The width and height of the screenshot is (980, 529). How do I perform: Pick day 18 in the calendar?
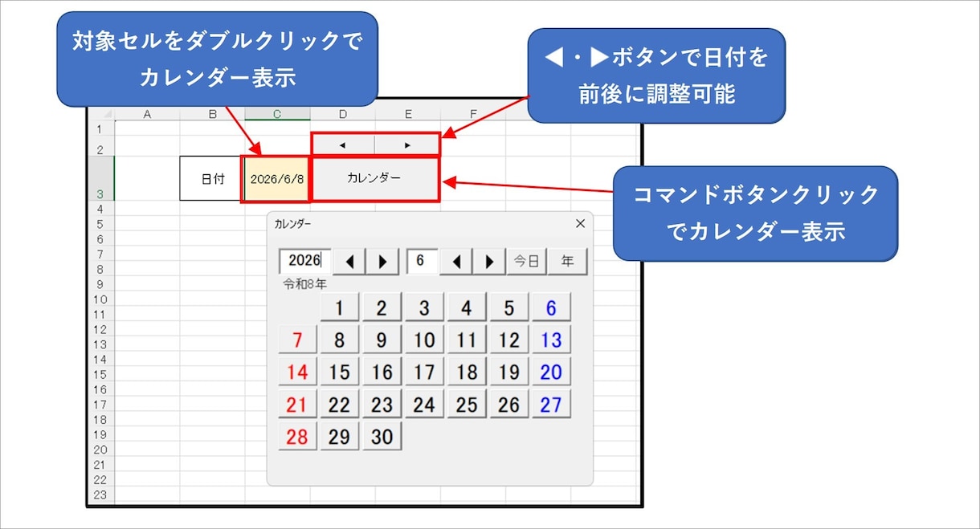[x=467, y=372]
